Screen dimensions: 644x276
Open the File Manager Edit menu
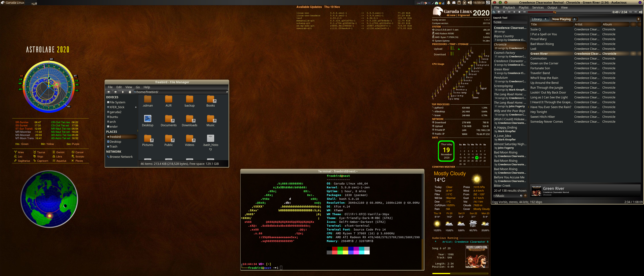point(119,87)
